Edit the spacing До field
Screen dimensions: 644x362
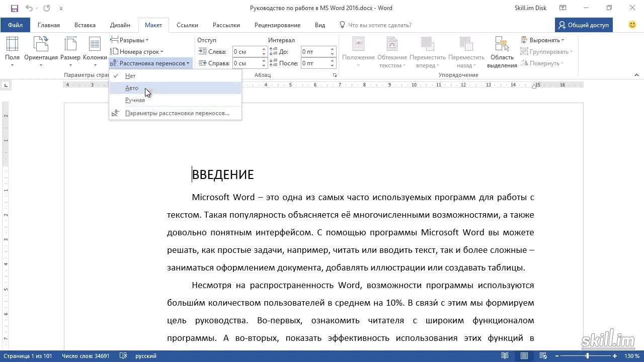315,51
